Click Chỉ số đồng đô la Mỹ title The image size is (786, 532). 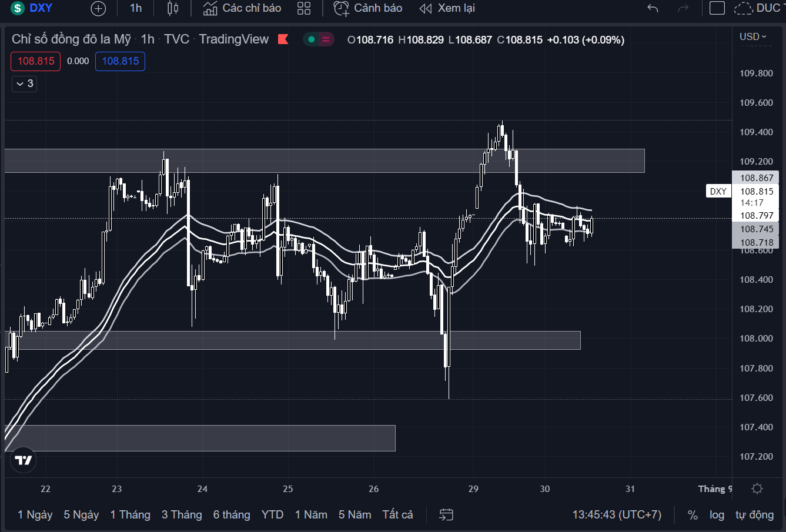[x=71, y=39]
